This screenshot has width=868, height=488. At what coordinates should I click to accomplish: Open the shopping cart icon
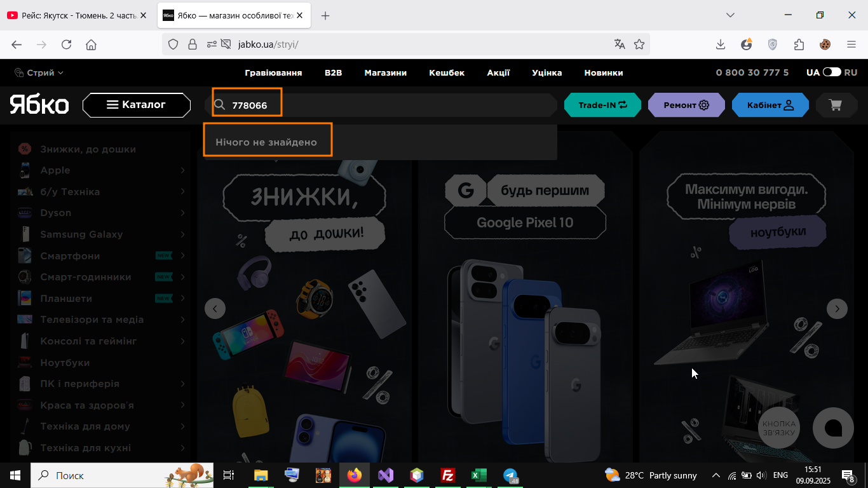(836, 105)
